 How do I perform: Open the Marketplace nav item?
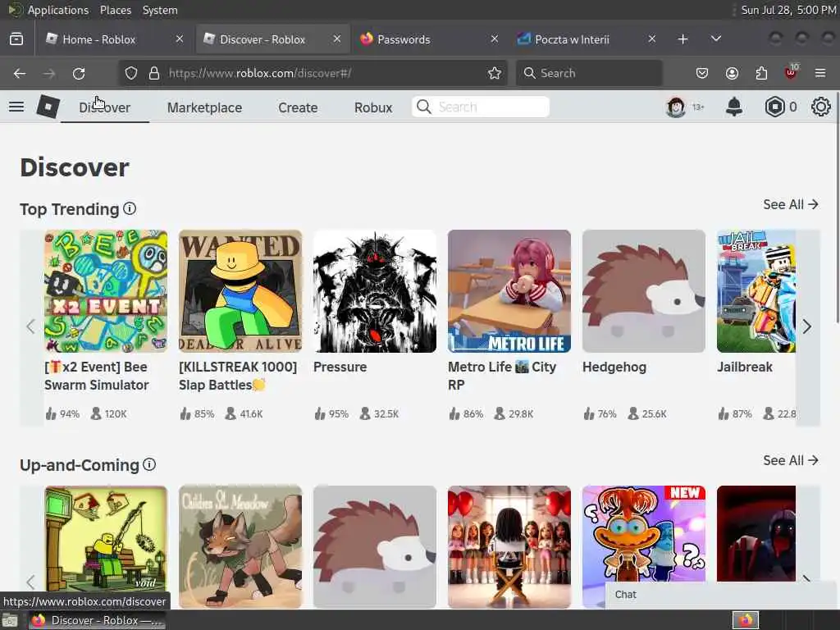204,107
